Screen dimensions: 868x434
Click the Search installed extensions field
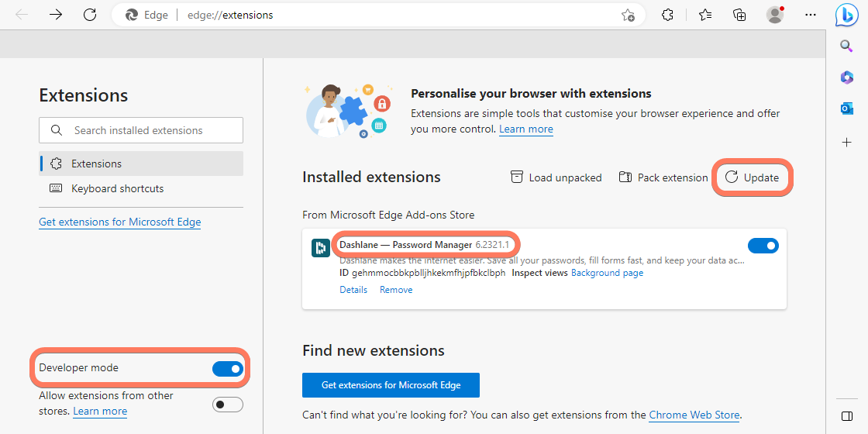point(141,130)
